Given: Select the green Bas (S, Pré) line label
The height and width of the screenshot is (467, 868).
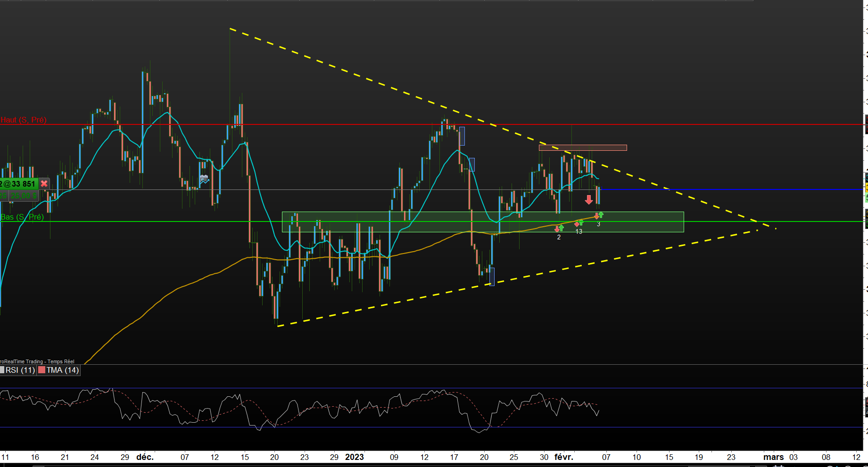Looking at the screenshot, I should coord(22,217).
